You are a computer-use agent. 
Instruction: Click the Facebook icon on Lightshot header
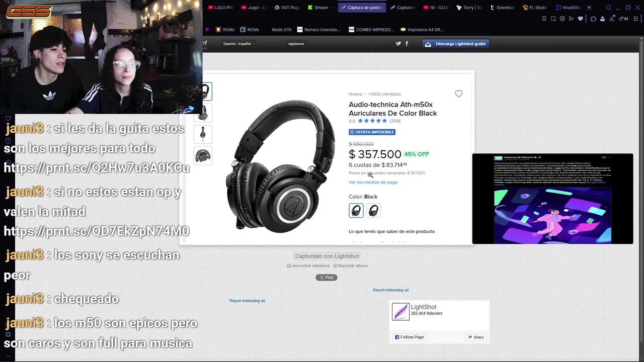407,44
